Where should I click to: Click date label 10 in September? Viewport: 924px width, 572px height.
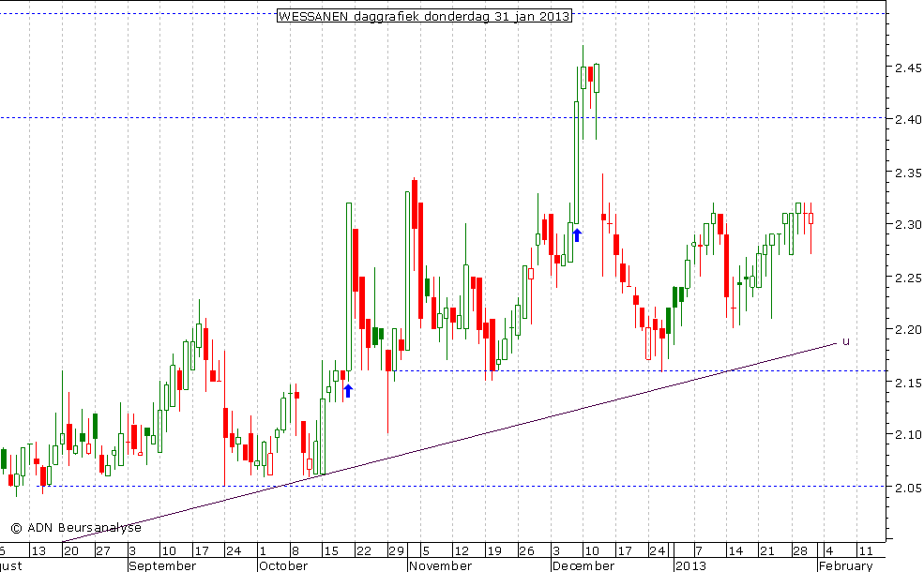[x=169, y=551]
